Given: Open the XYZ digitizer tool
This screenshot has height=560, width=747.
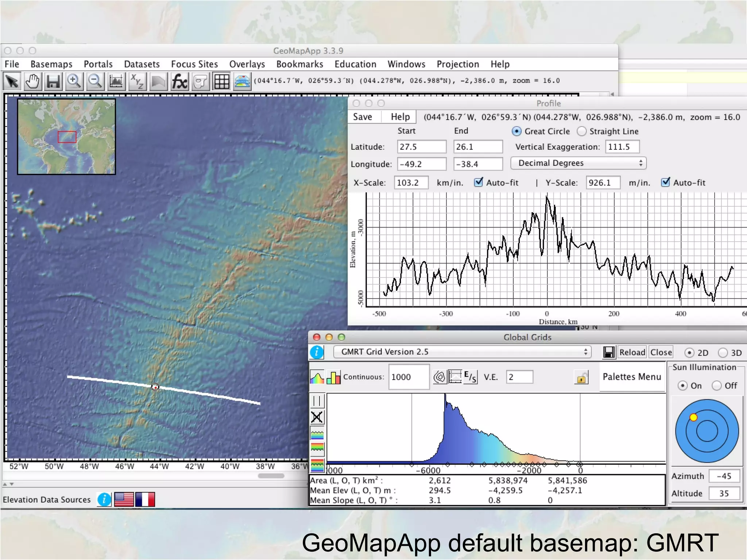Looking at the screenshot, I should click(137, 81).
